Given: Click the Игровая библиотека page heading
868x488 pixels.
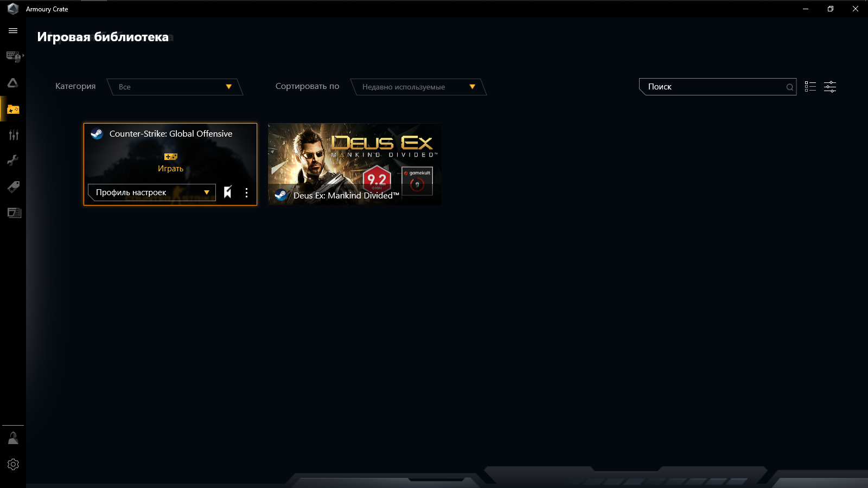Looking at the screenshot, I should (103, 37).
